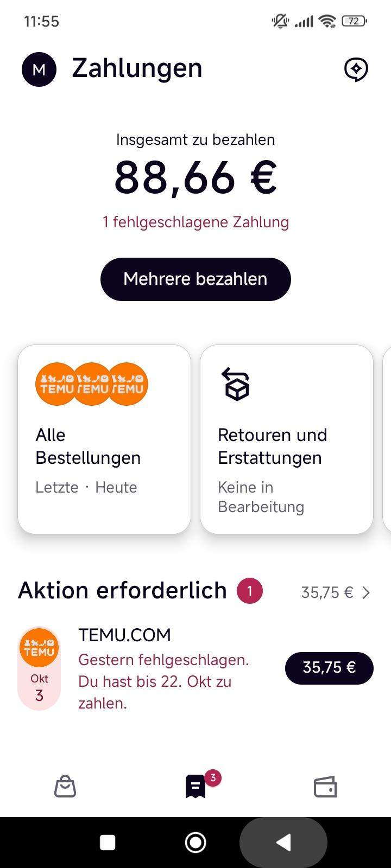Open the profile avatar with letter M
The width and height of the screenshot is (391, 868).
[39, 69]
